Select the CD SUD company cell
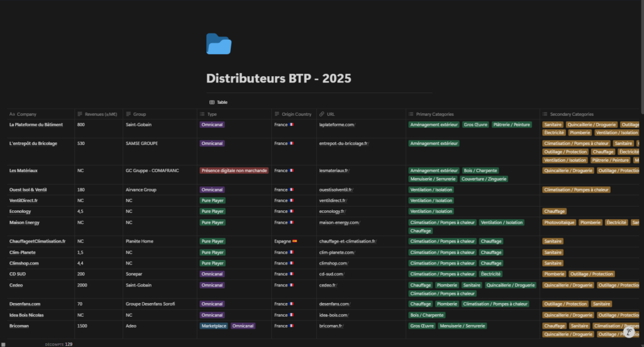 pos(41,274)
